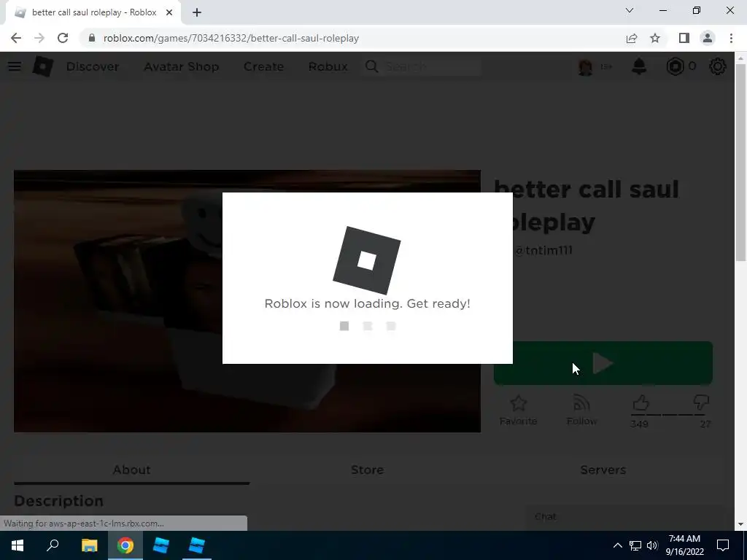The width and height of the screenshot is (747, 560).
Task: Open the Roblox hamburger navigation menu
Action: tap(15, 66)
